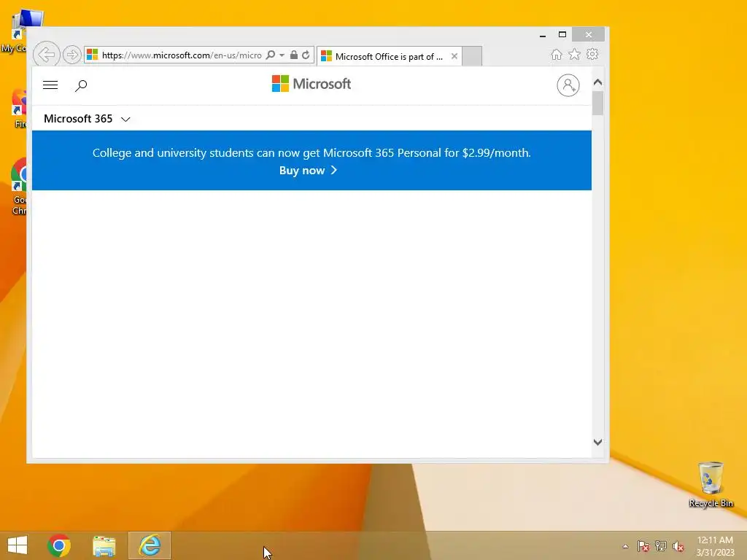Select the Recycle Bin desktop icon
The width and height of the screenshot is (747, 560).
click(711, 484)
